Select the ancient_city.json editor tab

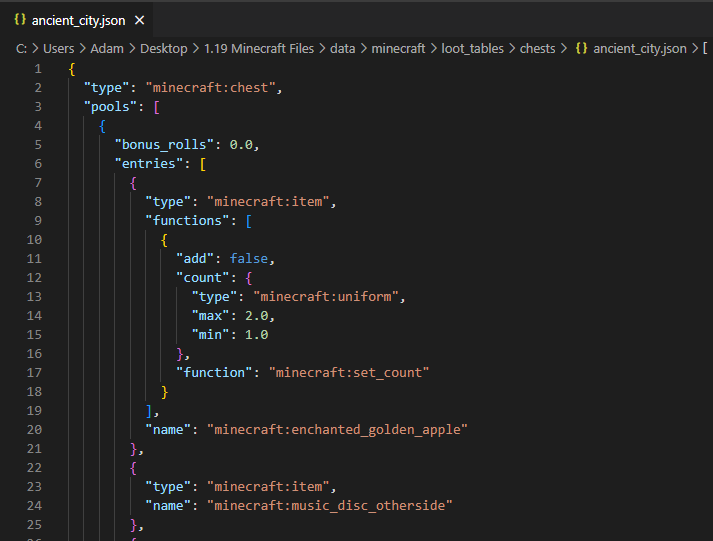point(80,20)
